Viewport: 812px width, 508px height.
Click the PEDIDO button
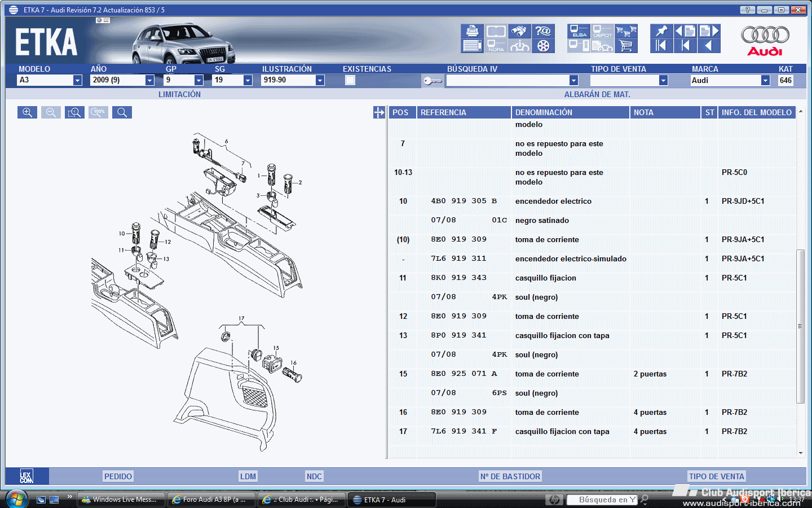(118, 476)
